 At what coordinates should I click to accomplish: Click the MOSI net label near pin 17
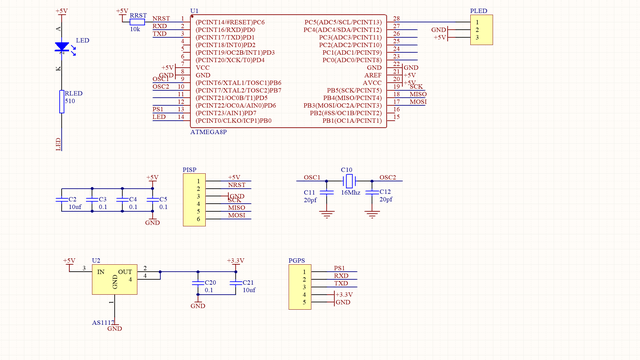418,102
